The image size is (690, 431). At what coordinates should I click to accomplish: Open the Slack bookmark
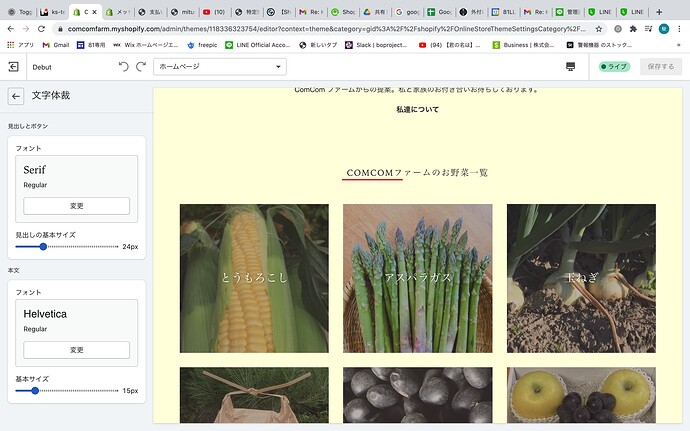click(376, 45)
